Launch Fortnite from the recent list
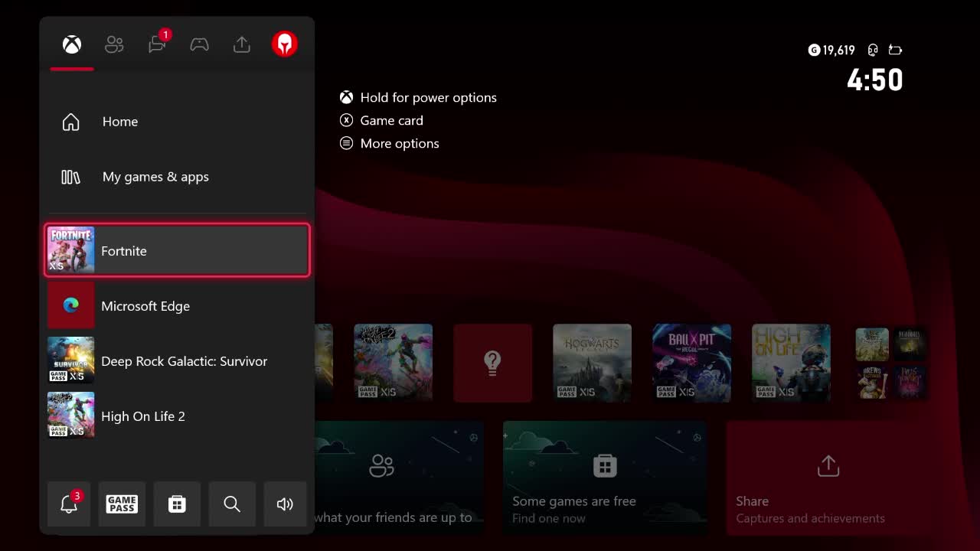The height and width of the screenshot is (551, 980). 178,250
